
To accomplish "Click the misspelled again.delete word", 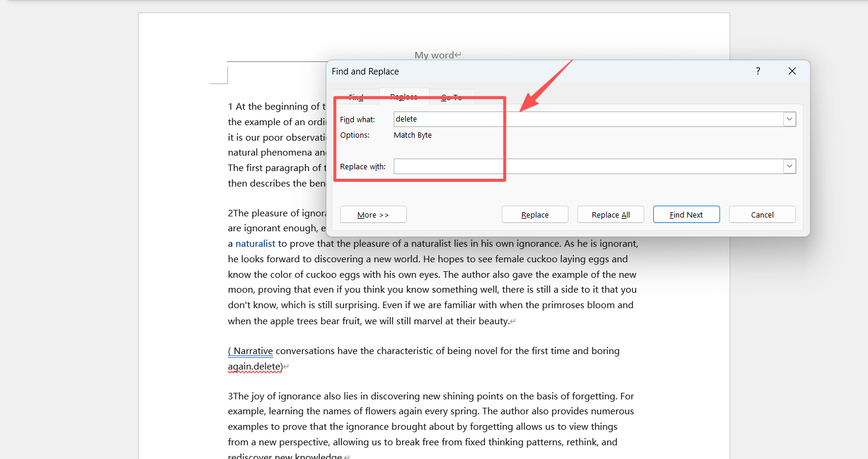I will tap(254, 366).
